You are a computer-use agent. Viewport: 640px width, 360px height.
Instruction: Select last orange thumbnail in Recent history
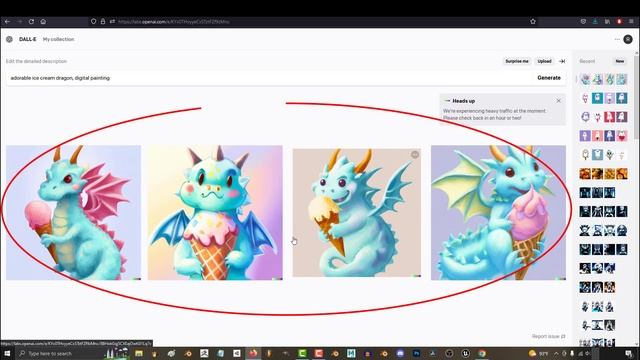click(x=622, y=173)
